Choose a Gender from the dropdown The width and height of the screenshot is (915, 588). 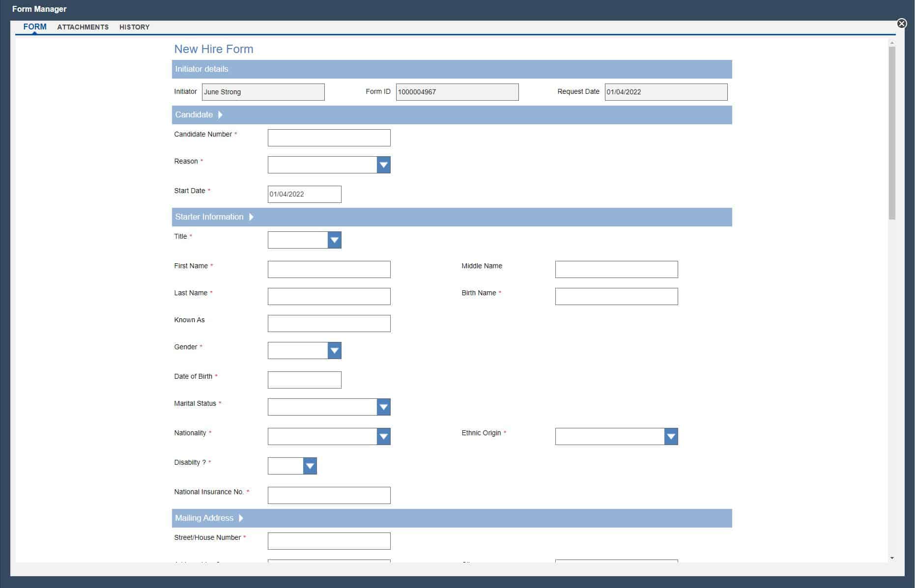pyautogui.click(x=334, y=351)
